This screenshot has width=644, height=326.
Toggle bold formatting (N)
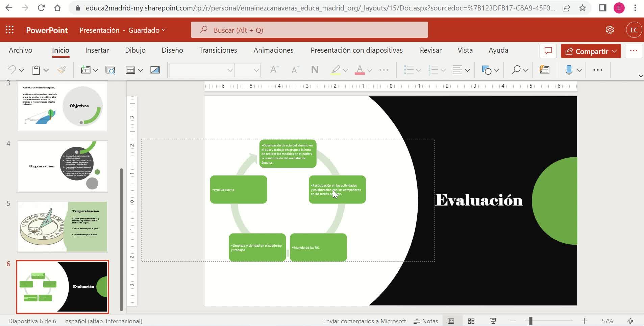(x=315, y=70)
